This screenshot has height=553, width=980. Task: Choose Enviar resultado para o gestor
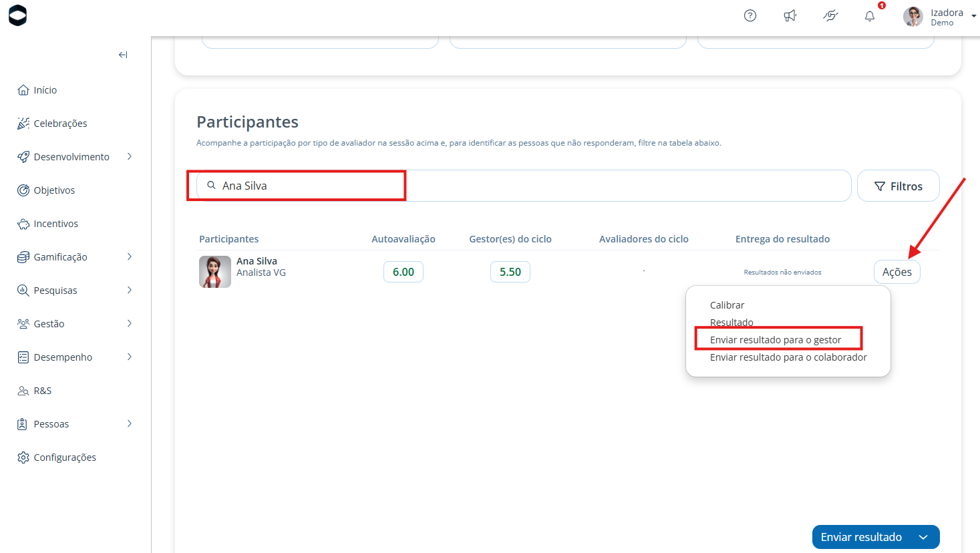click(x=776, y=340)
